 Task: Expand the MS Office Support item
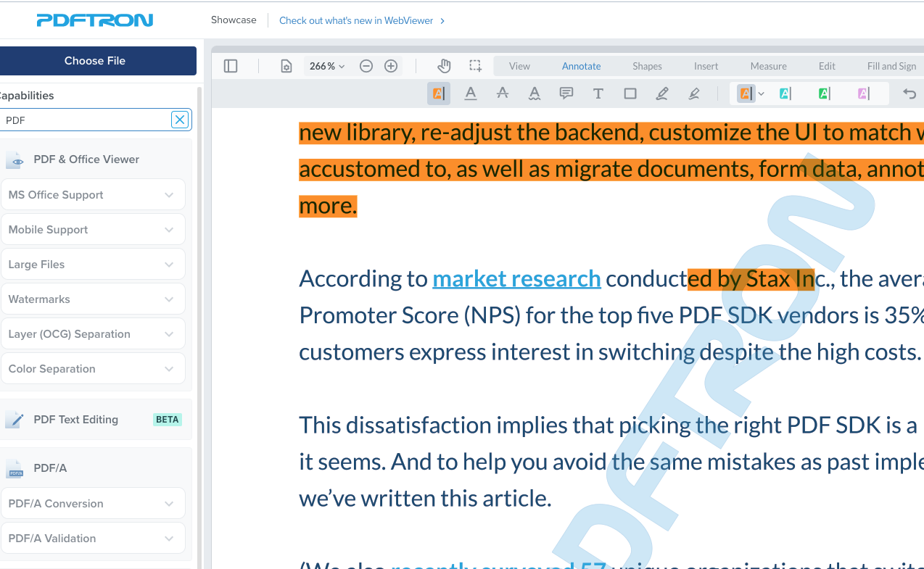coord(93,195)
